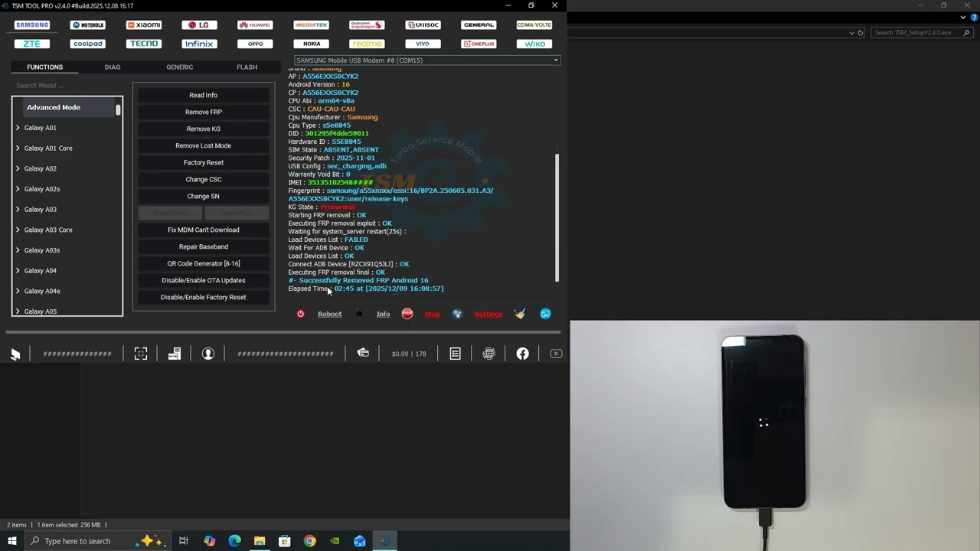Viewport: 980px width, 551px height.
Task: Click the Remove FRP button
Action: pos(204,112)
